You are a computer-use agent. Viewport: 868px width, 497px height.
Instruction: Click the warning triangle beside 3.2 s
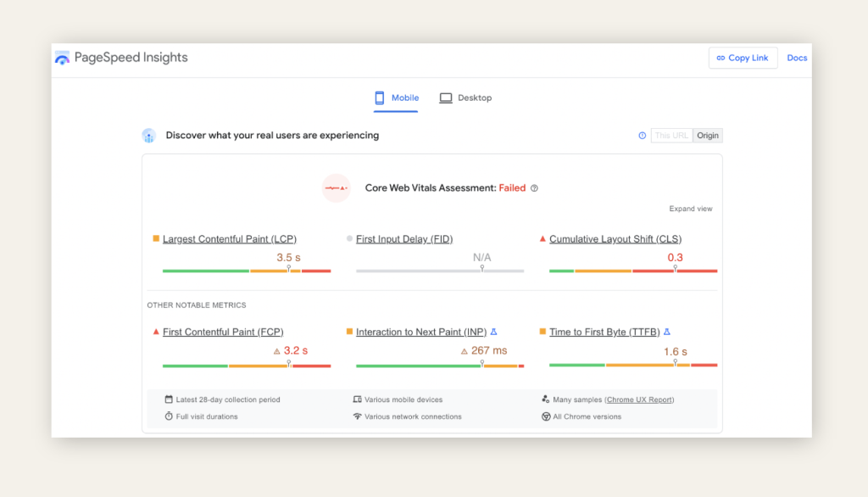click(x=276, y=351)
